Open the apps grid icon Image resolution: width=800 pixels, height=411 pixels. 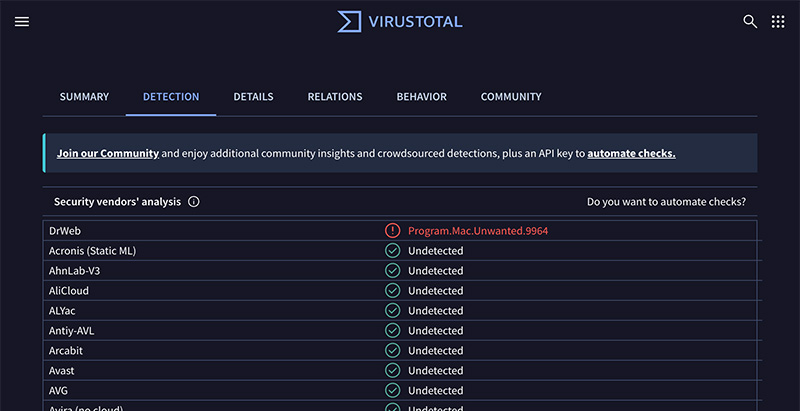point(778,22)
